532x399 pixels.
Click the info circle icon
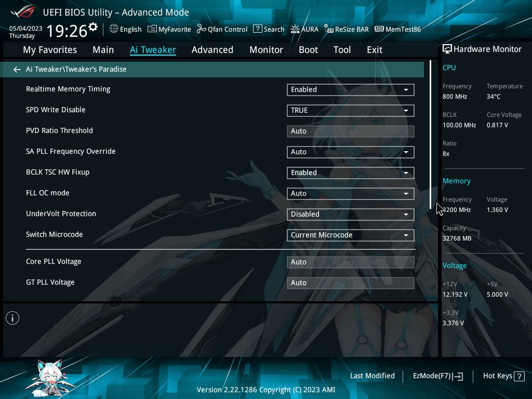pos(12,318)
